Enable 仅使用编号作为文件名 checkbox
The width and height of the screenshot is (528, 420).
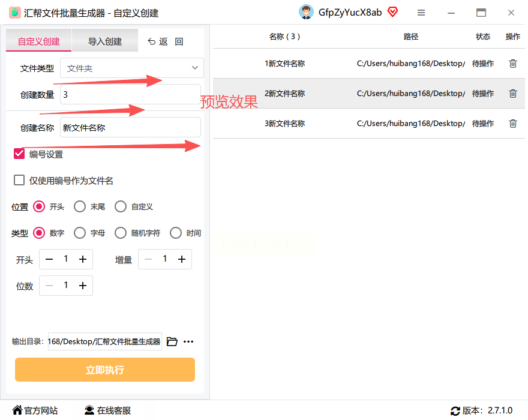coord(19,180)
